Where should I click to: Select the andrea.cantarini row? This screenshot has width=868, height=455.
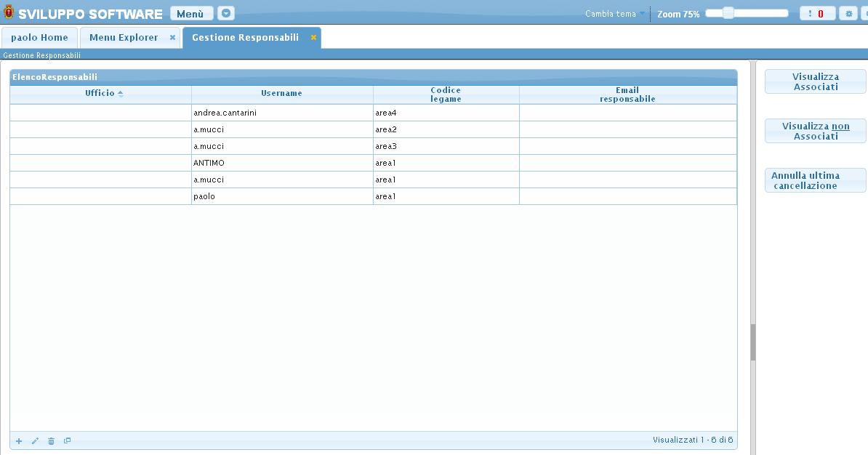point(282,113)
